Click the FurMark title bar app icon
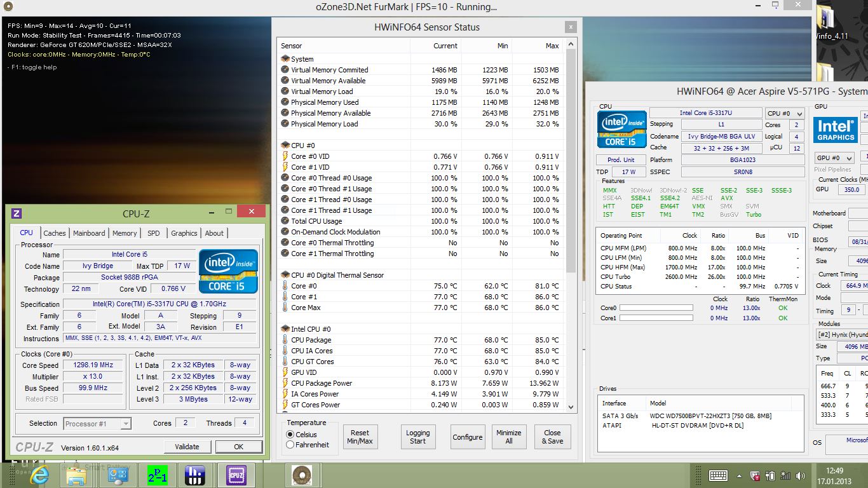868x488 pixels. coord(8,7)
